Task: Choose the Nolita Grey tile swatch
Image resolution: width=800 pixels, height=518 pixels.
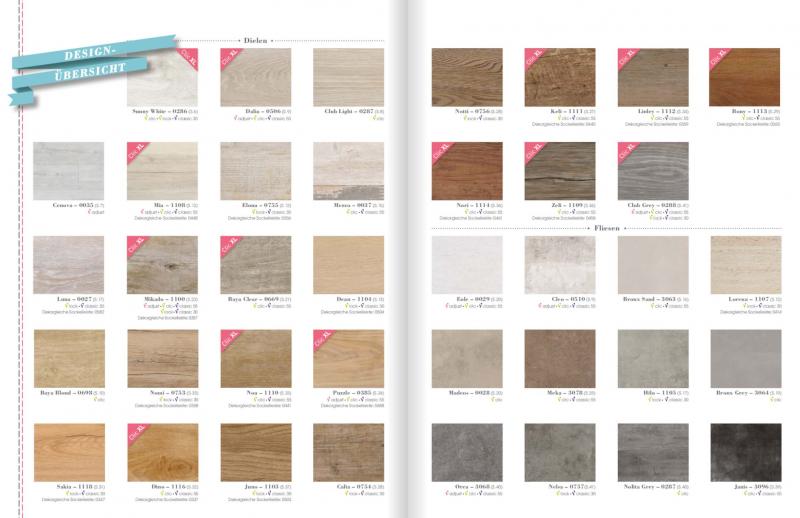Action: point(652,452)
